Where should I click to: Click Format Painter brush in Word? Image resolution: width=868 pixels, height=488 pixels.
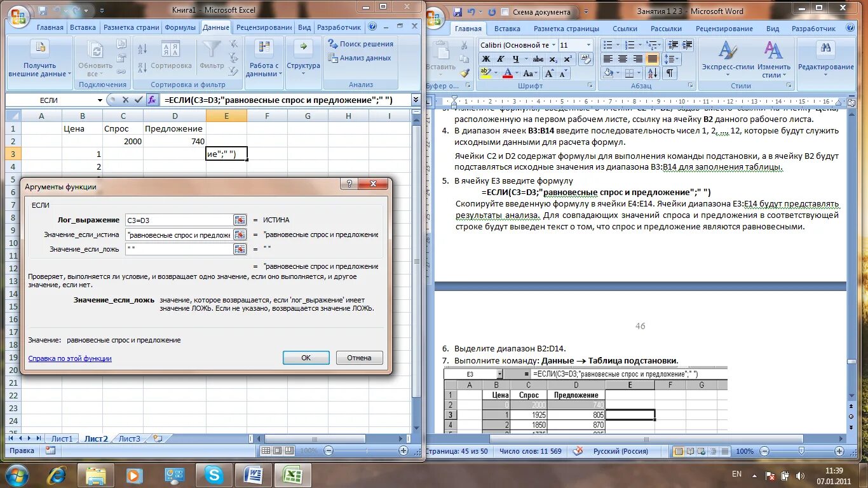click(465, 74)
